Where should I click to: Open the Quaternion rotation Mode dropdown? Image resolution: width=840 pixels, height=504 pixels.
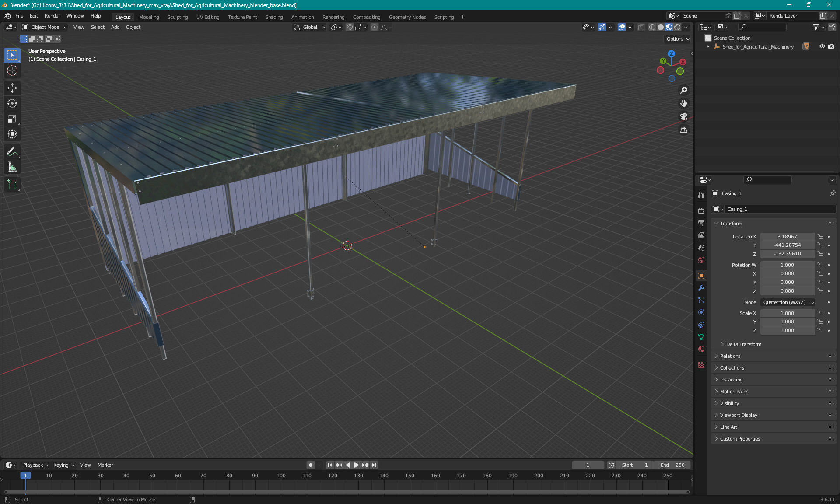click(x=788, y=302)
